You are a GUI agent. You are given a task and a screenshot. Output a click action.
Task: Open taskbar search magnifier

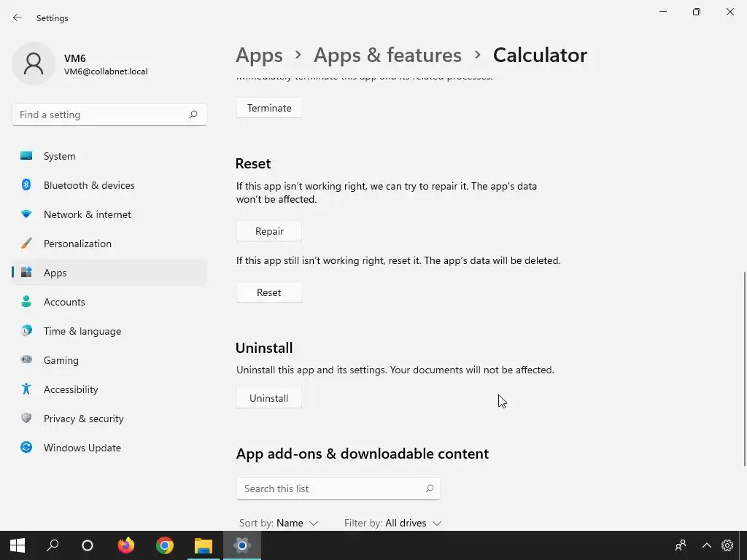click(x=53, y=545)
